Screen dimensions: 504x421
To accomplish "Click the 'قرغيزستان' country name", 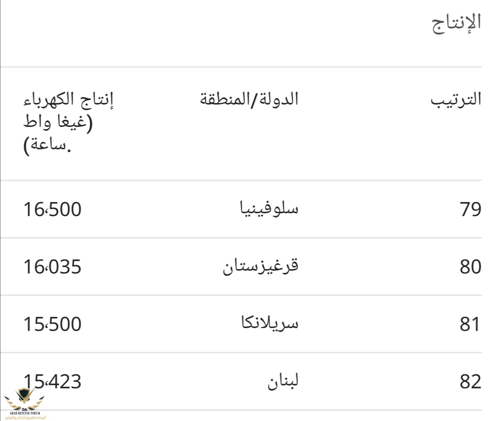I will tap(259, 267).
